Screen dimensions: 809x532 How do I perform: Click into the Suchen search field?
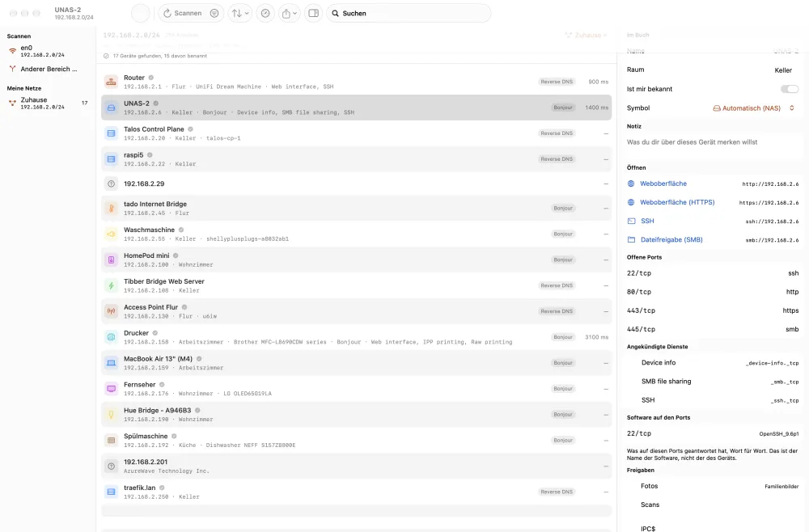click(x=409, y=14)
